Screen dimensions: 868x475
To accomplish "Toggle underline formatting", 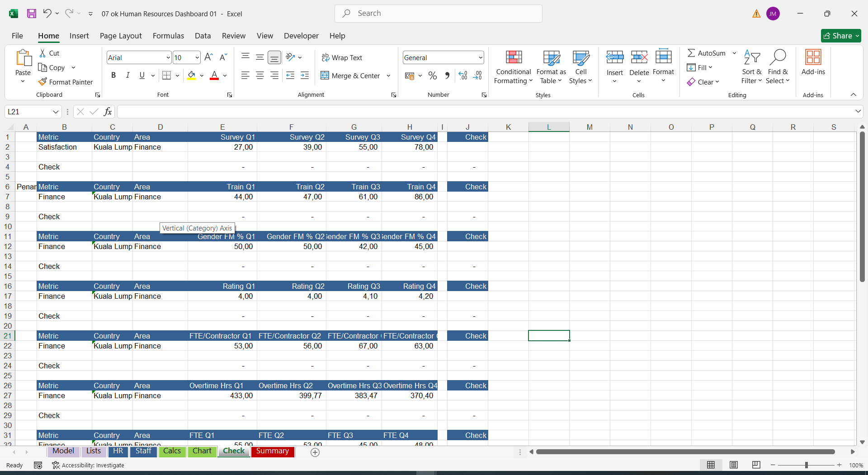I will (142, 75).
